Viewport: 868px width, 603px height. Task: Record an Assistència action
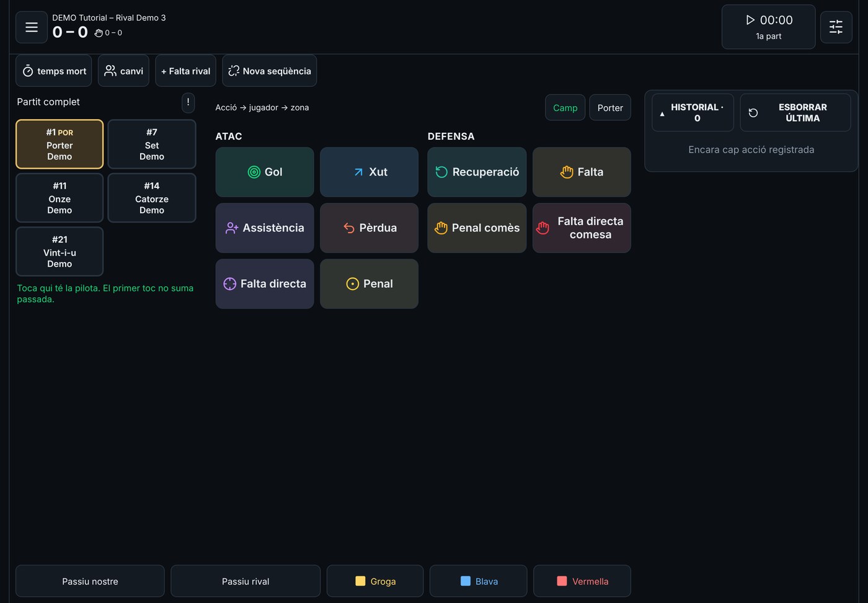tap(265, 228)
